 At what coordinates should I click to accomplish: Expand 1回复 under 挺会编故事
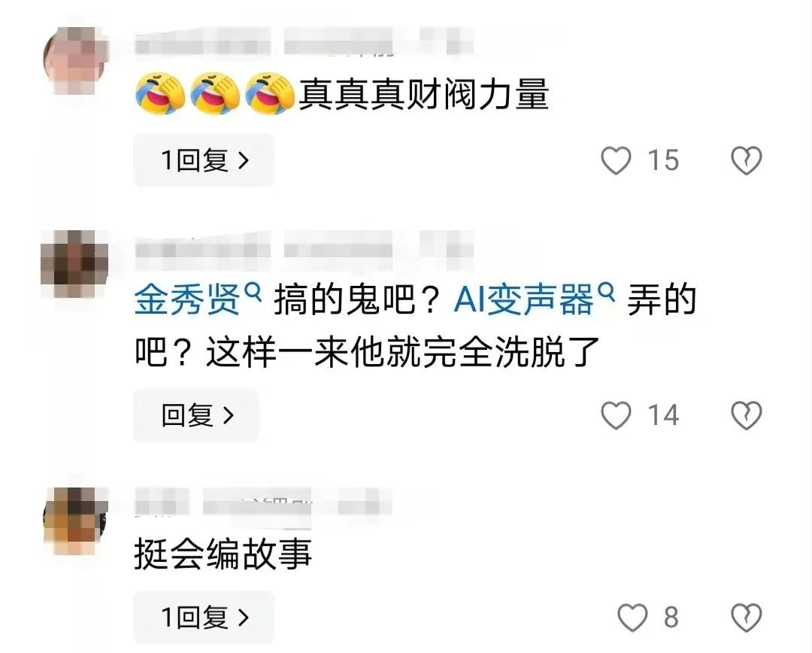point(204,617)
